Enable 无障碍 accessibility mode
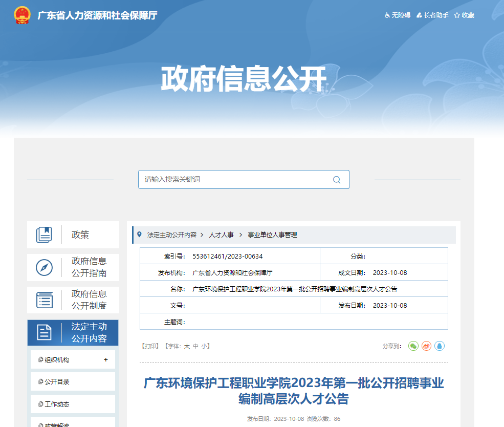The height and width of the screenshot is (427, 504). tap(398, 15)
